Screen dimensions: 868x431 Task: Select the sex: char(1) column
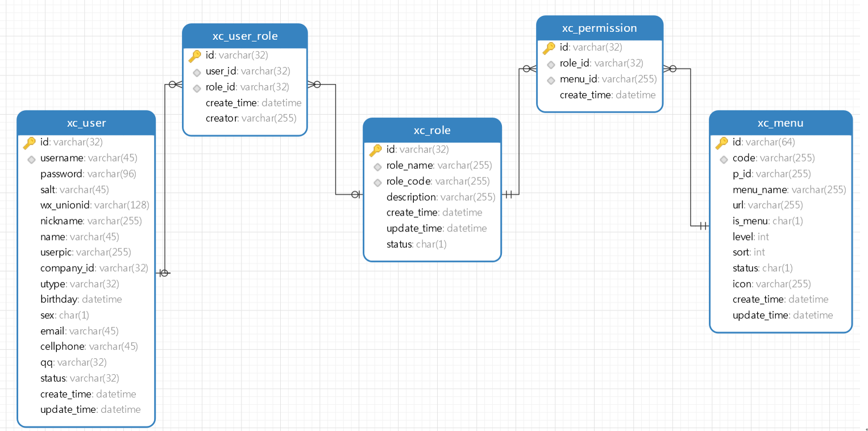65,315
